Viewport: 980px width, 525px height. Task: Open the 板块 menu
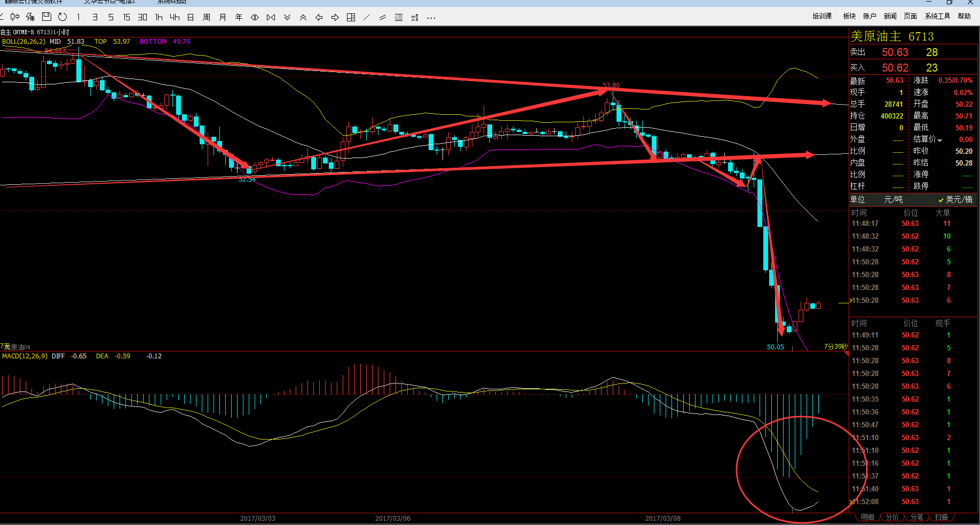pos(849,16)
